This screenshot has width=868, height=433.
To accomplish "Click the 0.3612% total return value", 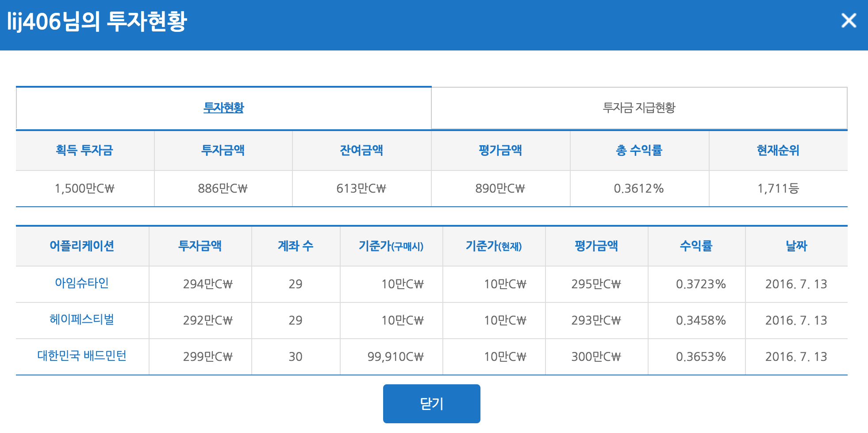I will (638, 189).
